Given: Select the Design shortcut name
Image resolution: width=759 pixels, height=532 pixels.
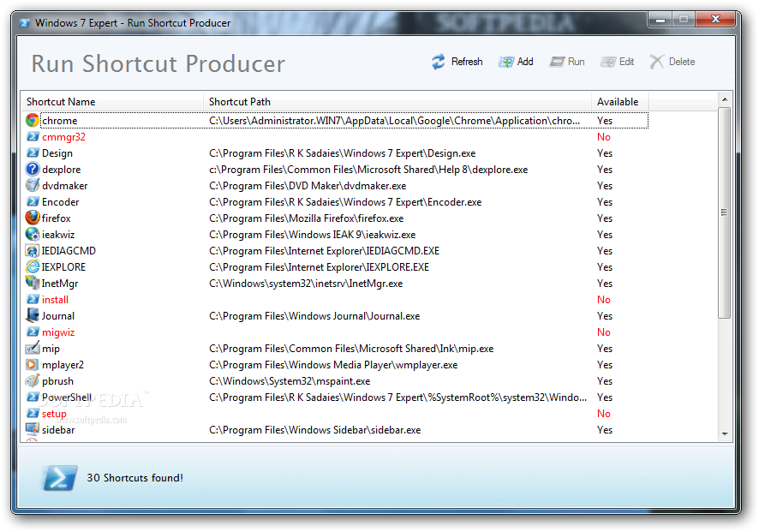Looking at the screenshot, I should click(57, 153).
